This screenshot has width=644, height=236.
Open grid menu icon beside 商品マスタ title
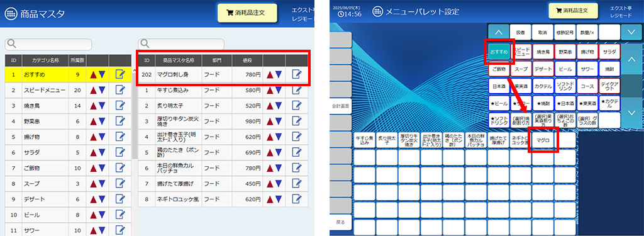pyautogui.click(x=11, y=13)
